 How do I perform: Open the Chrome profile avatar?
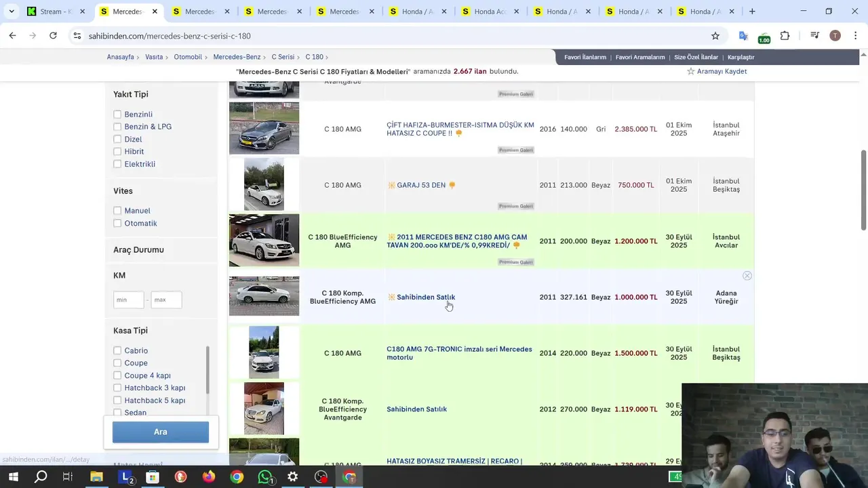[835, 36]
